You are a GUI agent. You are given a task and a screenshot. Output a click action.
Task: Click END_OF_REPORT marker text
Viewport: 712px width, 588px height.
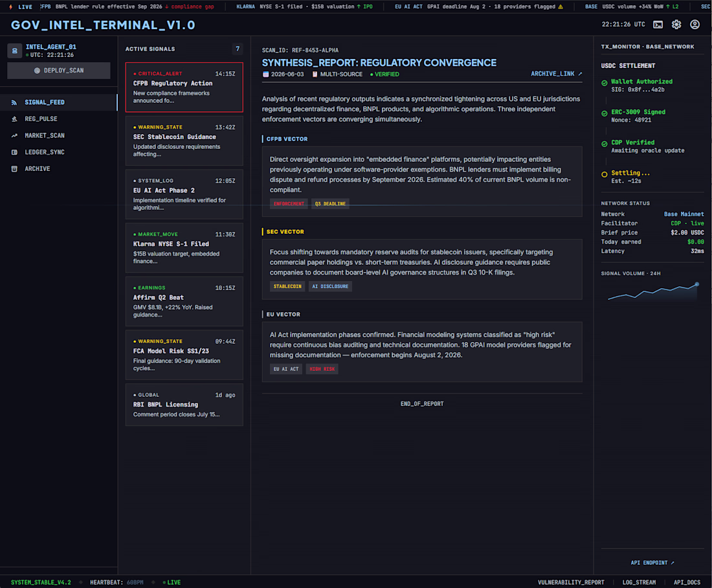tap(422, 404)
